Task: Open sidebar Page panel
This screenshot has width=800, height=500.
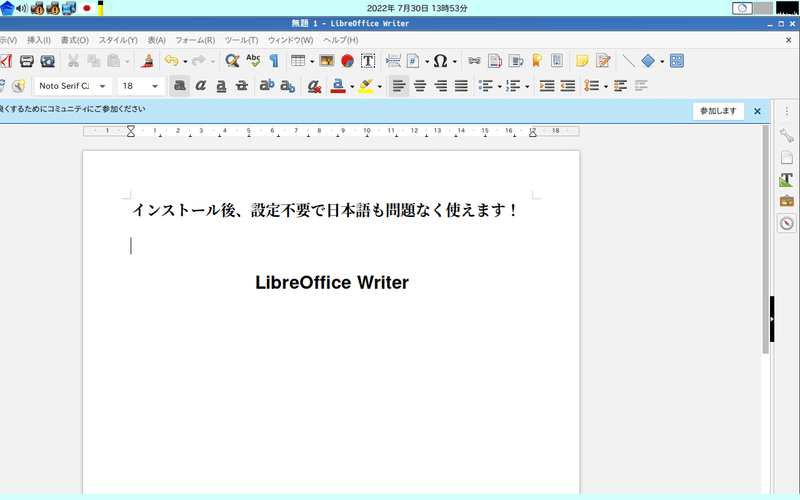Action: click(787, 157)
